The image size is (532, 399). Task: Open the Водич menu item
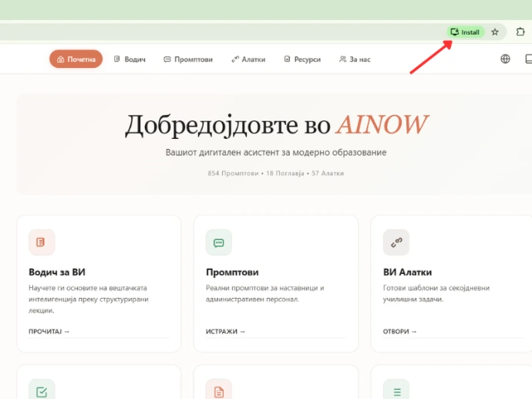tap(130, 59)
